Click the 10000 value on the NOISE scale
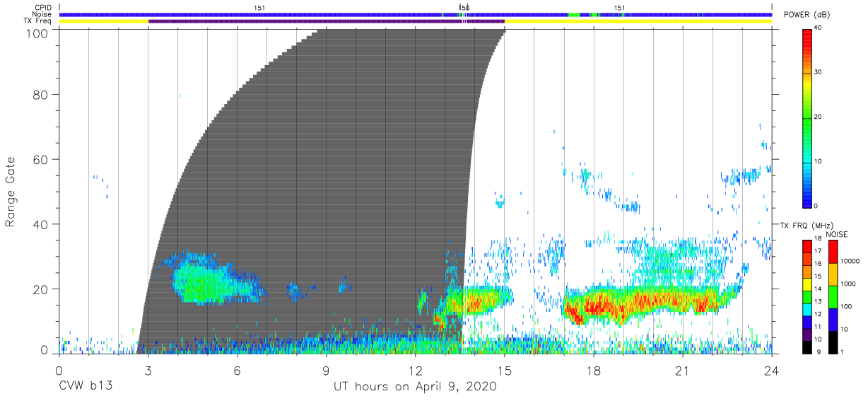This screenshot has height=401, width=868. [x=850, y=262]
